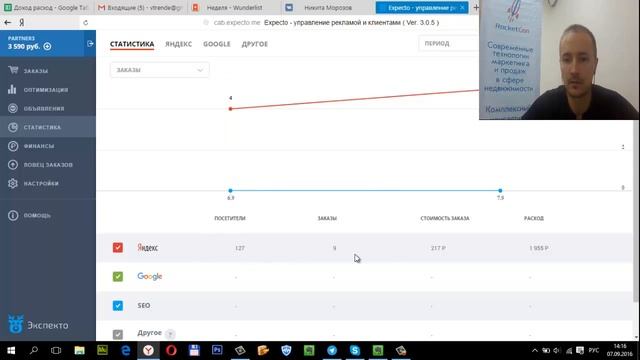The image size is (640, 360).
Task: Open Ловец заказов menu item
Action: (x=48, y=164)
